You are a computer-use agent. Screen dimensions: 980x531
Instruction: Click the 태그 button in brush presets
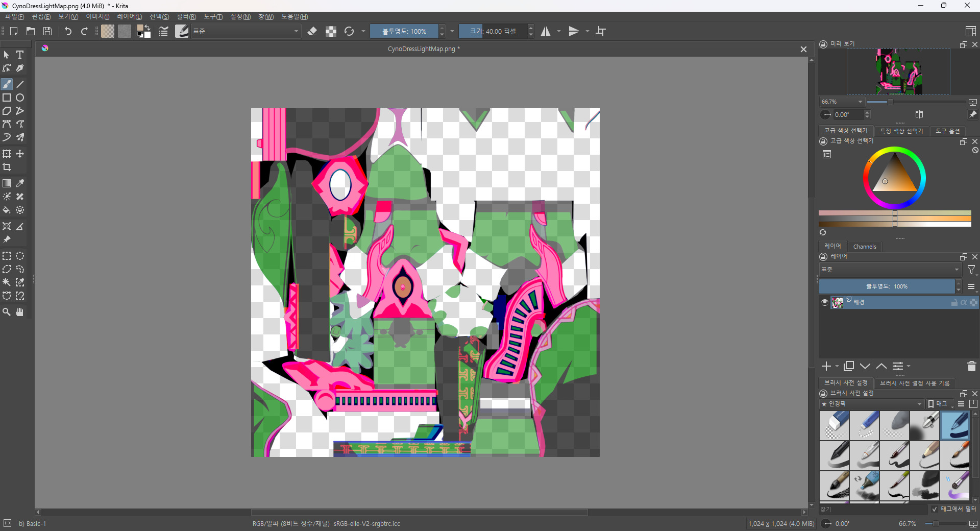[x=937, y=404]
